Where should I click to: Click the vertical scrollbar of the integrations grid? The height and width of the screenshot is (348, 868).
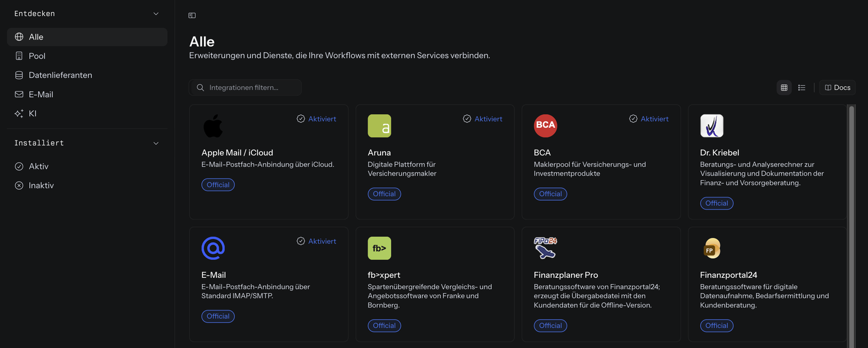[851, 226]
